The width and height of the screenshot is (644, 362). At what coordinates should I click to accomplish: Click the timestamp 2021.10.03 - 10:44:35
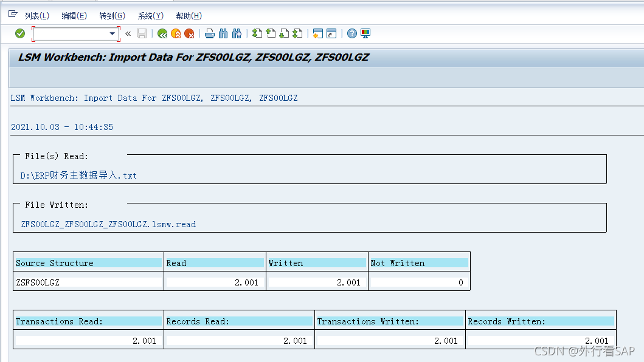point(62,127)
